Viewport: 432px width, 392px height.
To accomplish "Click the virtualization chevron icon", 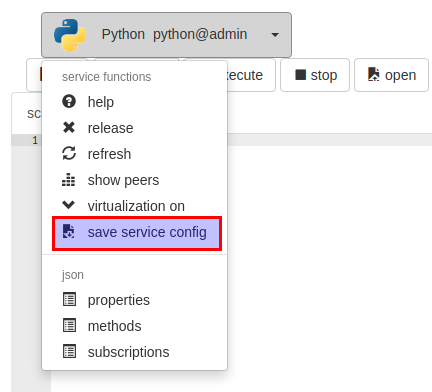I will click(x=69, y=205).
